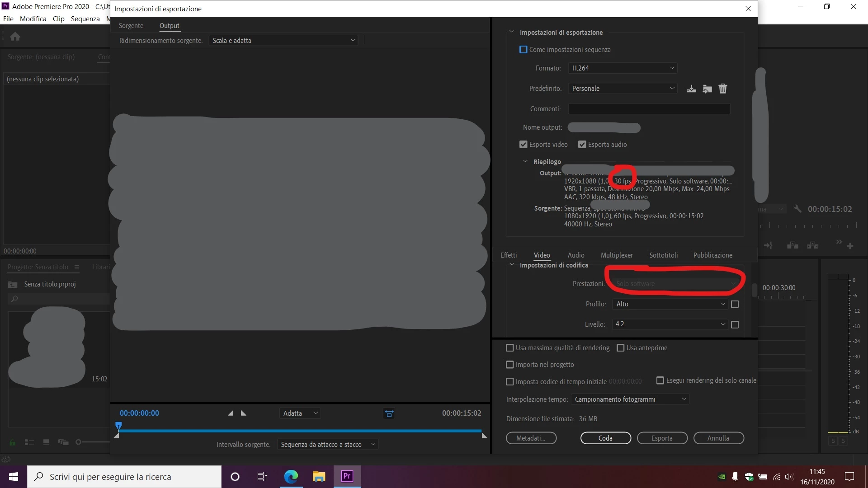Enable Come impostazioni sequenza checkbox

(524, 50)
